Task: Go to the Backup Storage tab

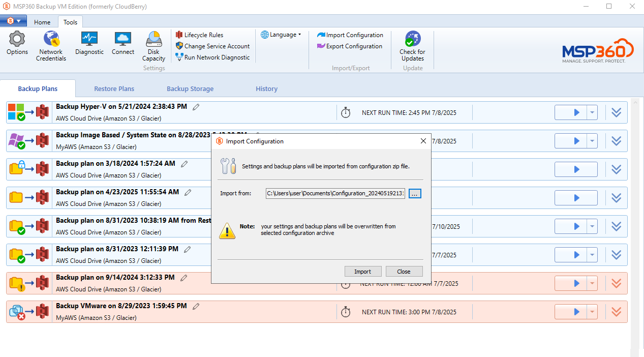Action: tap(190, 88)
